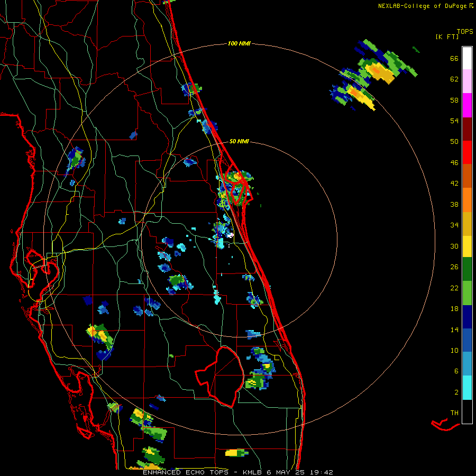Click the Lake Okeechobee outline on the map
The image size is (476, 476).
(219, 377)
